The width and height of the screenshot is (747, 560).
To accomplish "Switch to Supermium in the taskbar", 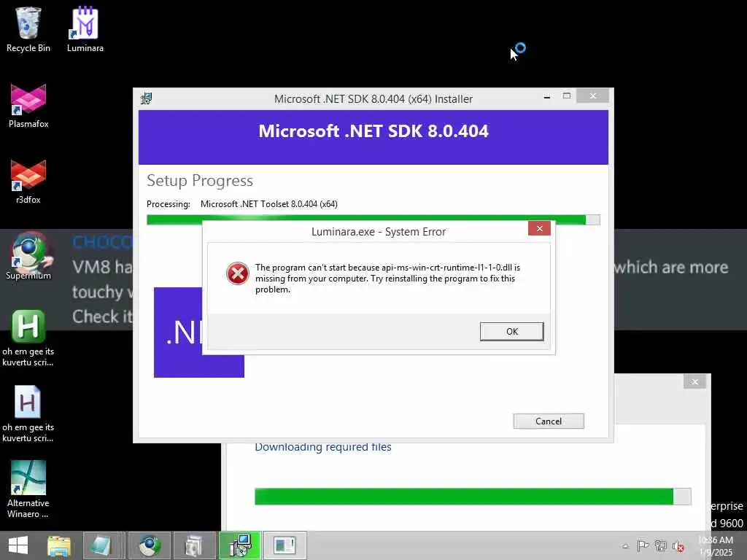I will tap(149, 545).
